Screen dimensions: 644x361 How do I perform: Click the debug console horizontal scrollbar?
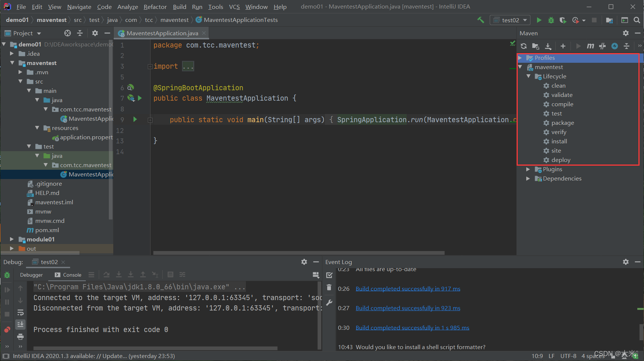(x=155, y=348)
